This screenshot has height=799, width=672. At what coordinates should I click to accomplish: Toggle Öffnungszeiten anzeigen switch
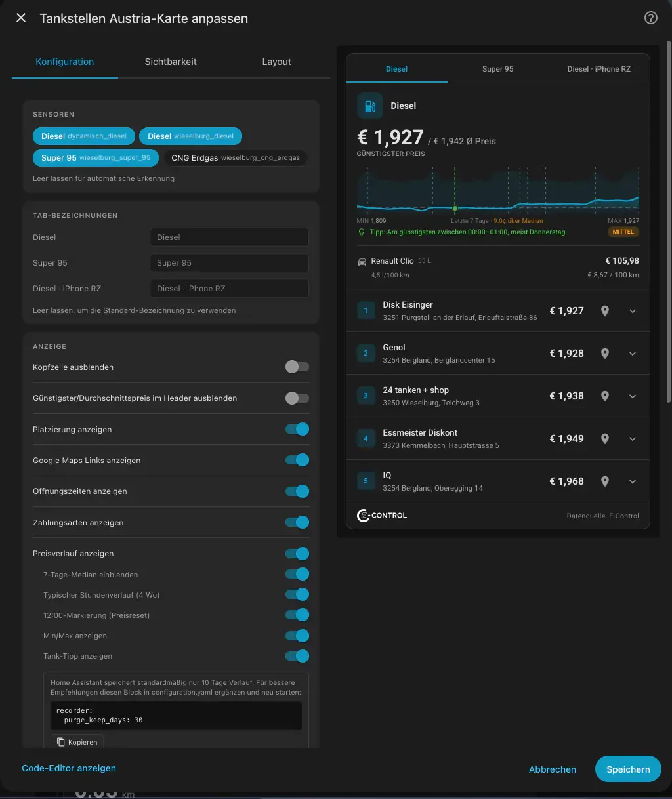297,491
